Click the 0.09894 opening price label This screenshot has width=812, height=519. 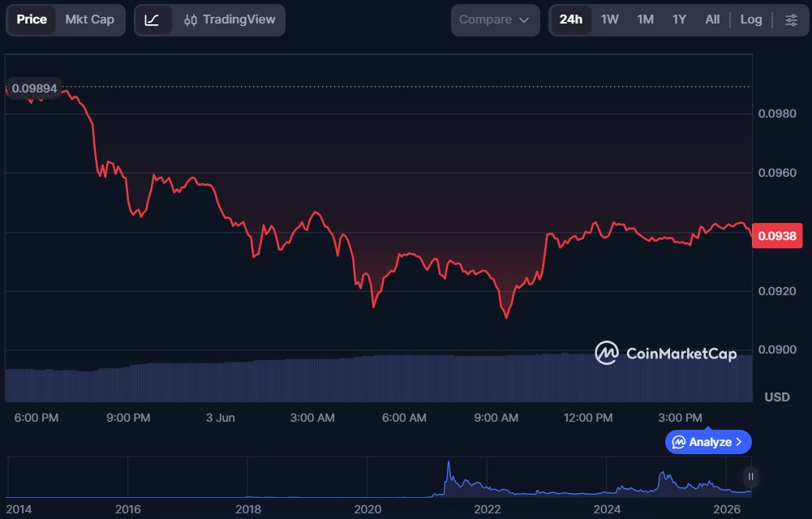(x=34, y=88)
